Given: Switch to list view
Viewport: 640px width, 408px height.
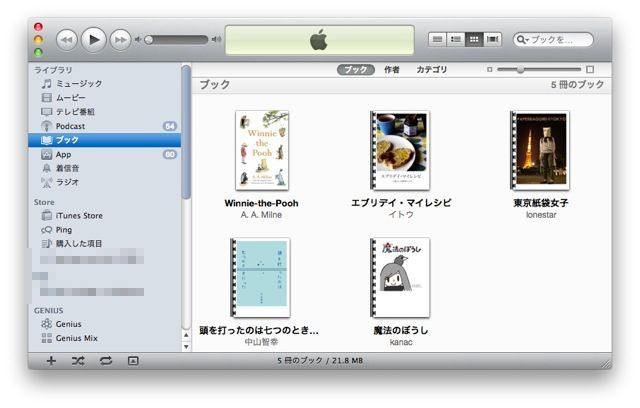Looking at the screenshot, I should (437, 40).
